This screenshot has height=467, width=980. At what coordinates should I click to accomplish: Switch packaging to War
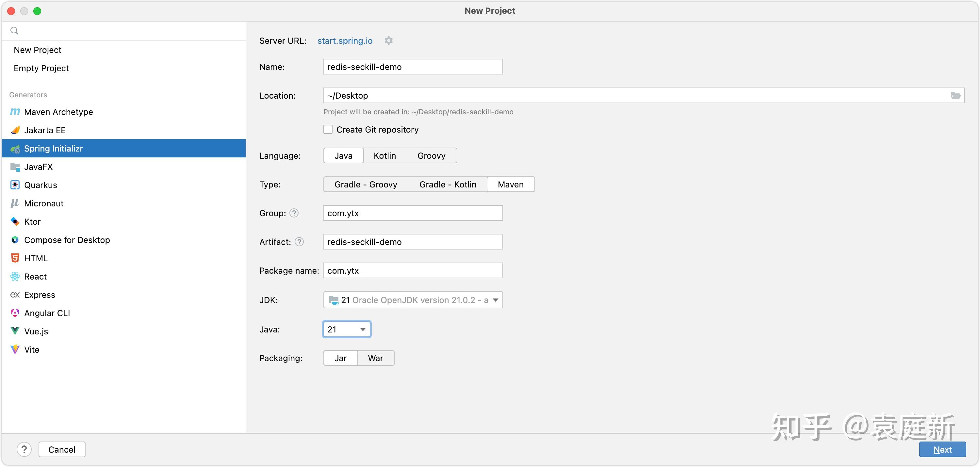375,358
